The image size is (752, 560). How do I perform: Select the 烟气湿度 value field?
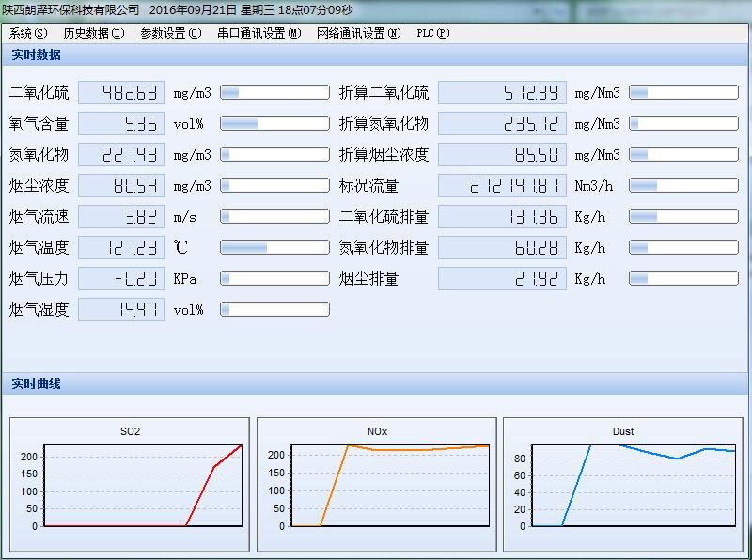(x=122, y=310)
